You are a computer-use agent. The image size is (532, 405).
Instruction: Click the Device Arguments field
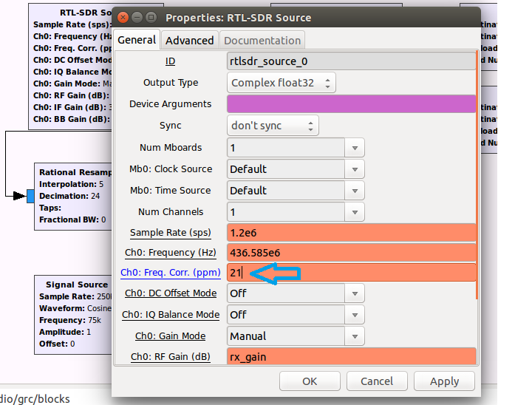point(351,104)
